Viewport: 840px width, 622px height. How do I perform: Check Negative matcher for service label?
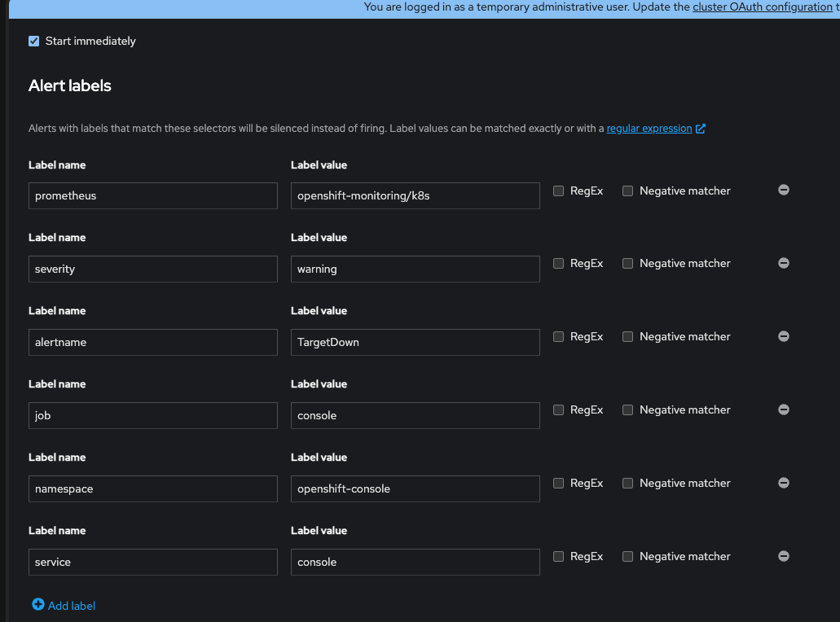click(627, 557)
